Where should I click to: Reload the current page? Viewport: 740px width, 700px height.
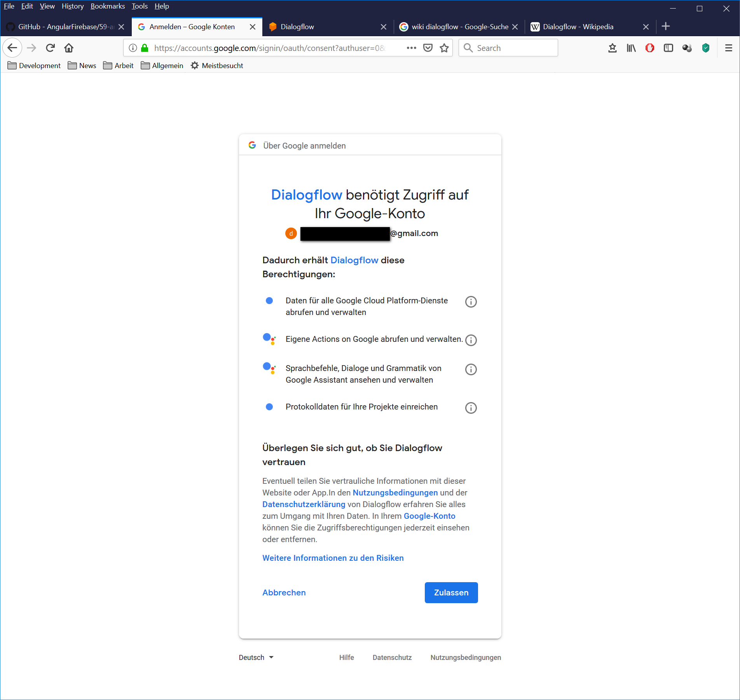coord(50,48)
